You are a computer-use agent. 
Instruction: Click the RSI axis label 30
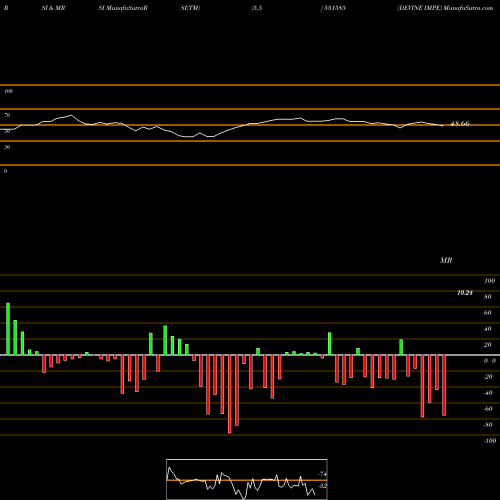(7, 147)
